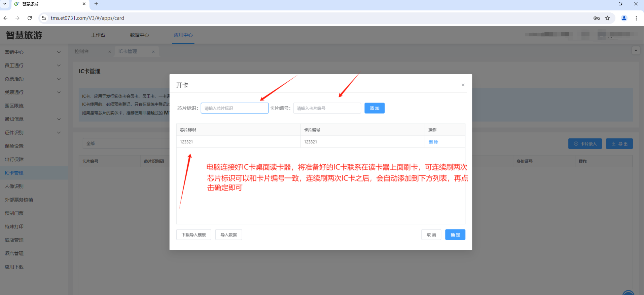Open the password key icon in address bar
Screen dimensions: 644x295
coord(596,18)
